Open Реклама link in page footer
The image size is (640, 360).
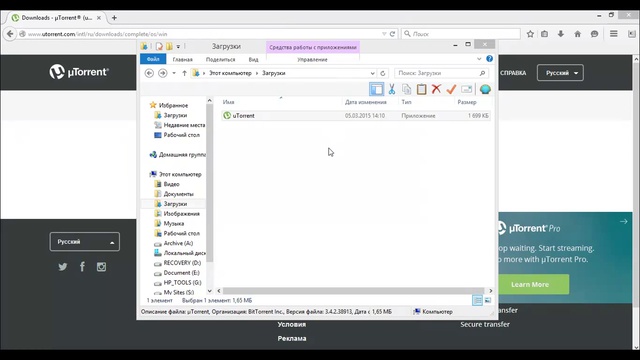(x=292, y=338)
